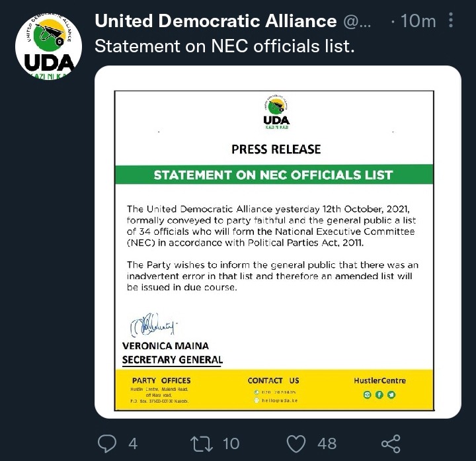Open the 10m timestamp link
This screenshot has height=461, width=476.
click(418, 21)
